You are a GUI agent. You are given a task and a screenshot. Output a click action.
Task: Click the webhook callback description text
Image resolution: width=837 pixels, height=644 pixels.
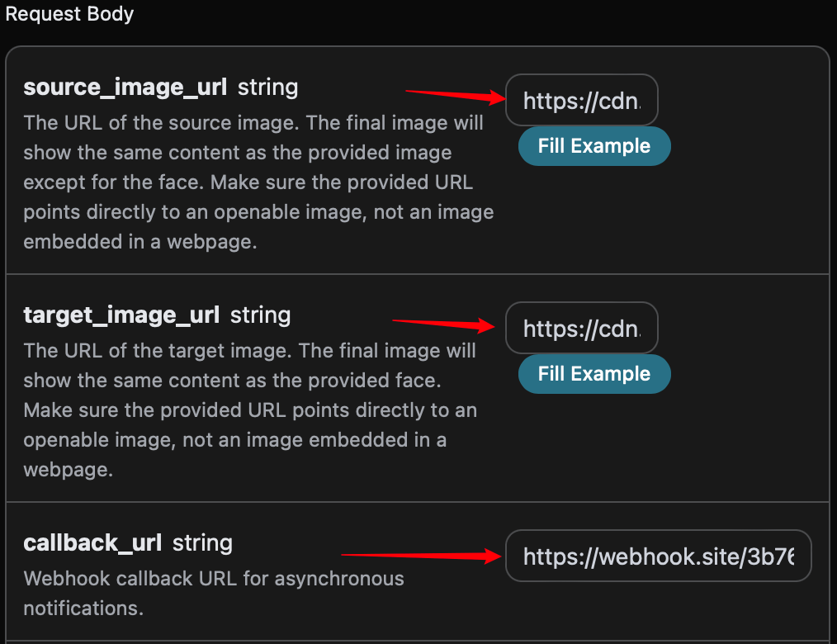point(213,593)
